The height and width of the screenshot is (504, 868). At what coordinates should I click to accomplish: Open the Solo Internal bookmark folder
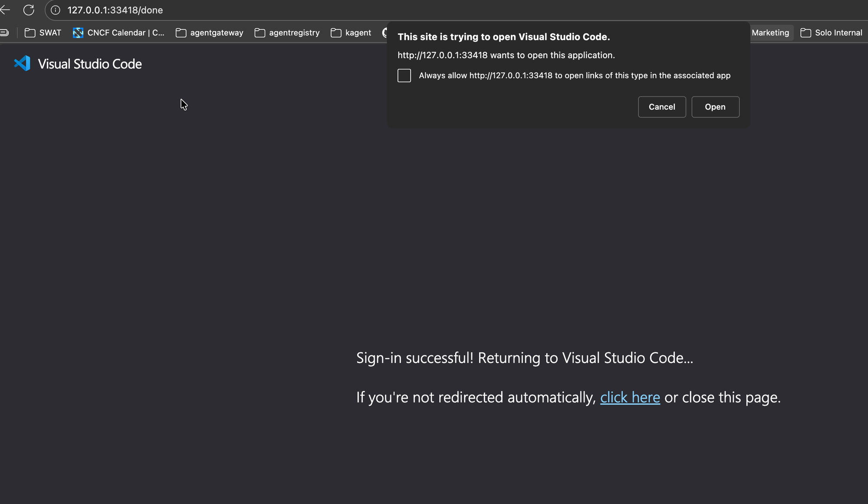point(831,33)
